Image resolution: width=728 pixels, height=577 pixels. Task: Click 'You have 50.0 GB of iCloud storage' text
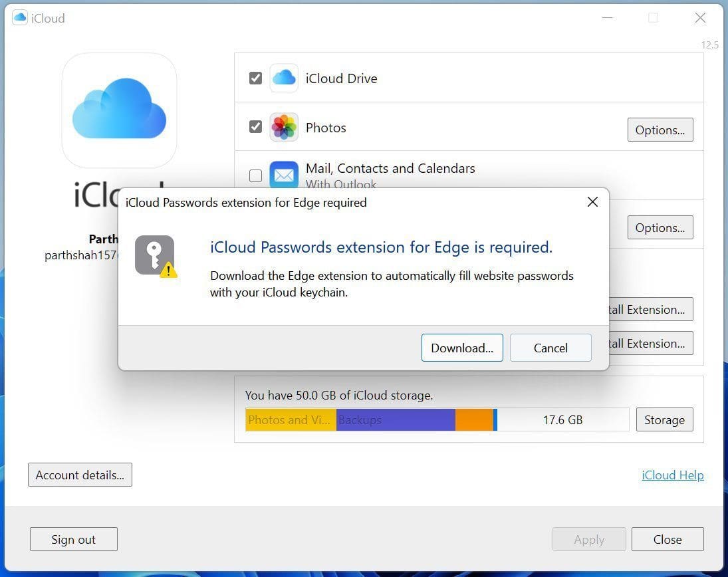[339, 396]
